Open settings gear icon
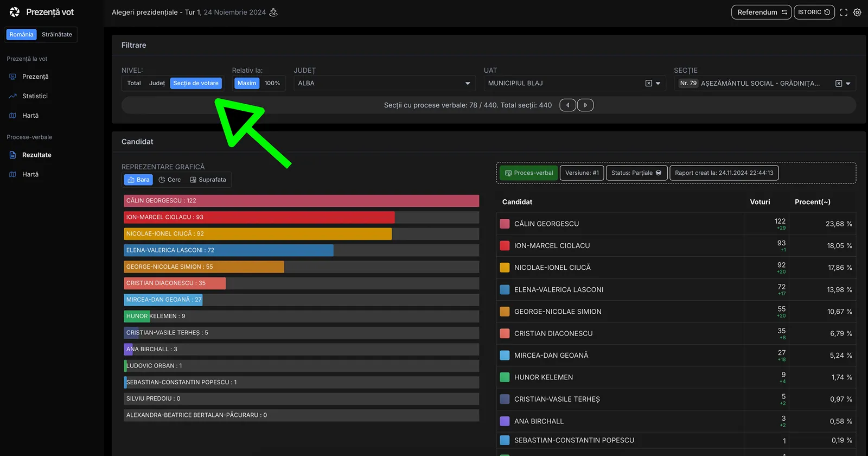The image size is (868, 456). coord(857,12)
